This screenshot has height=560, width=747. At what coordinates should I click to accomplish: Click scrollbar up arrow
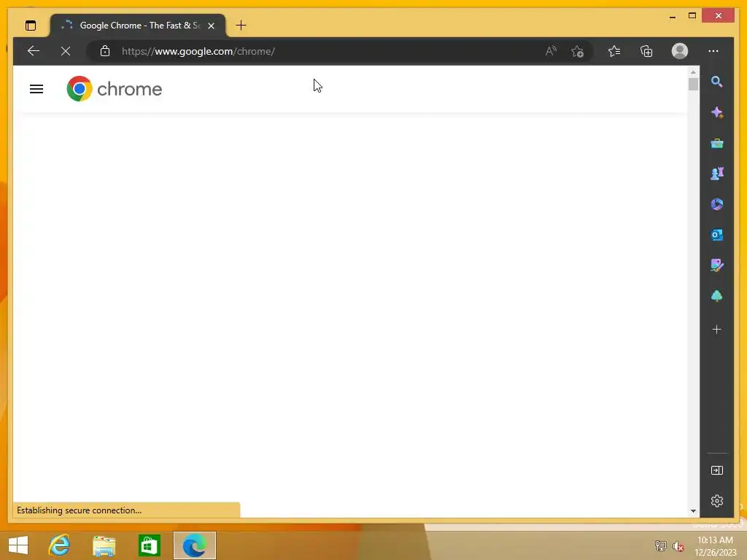pos(693,72)
